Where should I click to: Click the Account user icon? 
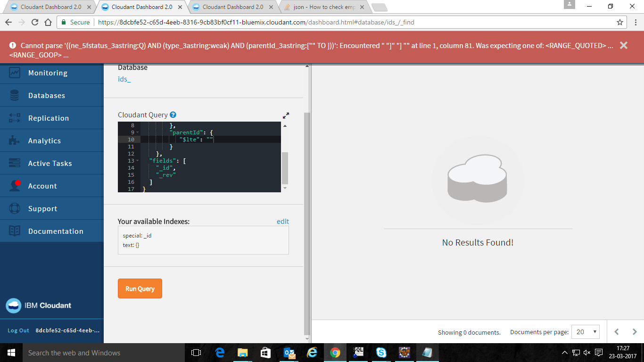coord(15,186)
